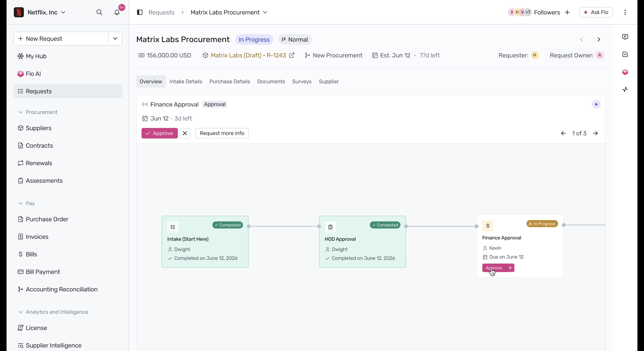Click the Requests breadcrumb link

pyautogui.click(x=161, y=12)
